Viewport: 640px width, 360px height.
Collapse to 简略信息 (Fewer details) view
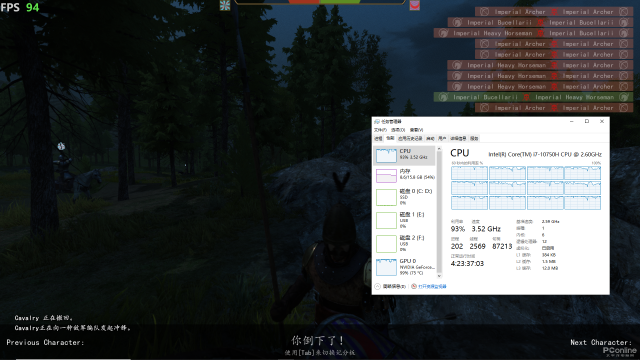[x=390, y=287]
